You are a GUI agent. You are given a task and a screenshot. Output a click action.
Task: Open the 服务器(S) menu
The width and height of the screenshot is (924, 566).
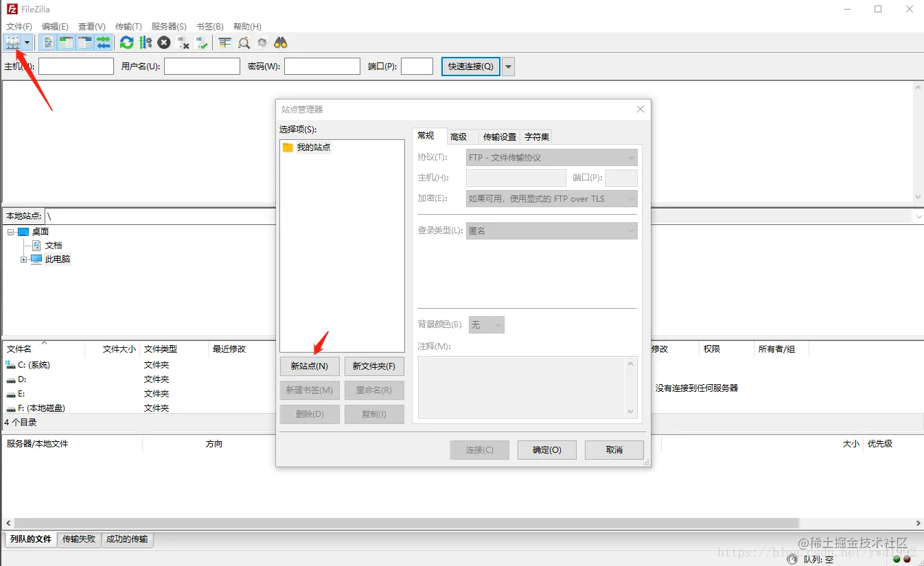[169, 27]
